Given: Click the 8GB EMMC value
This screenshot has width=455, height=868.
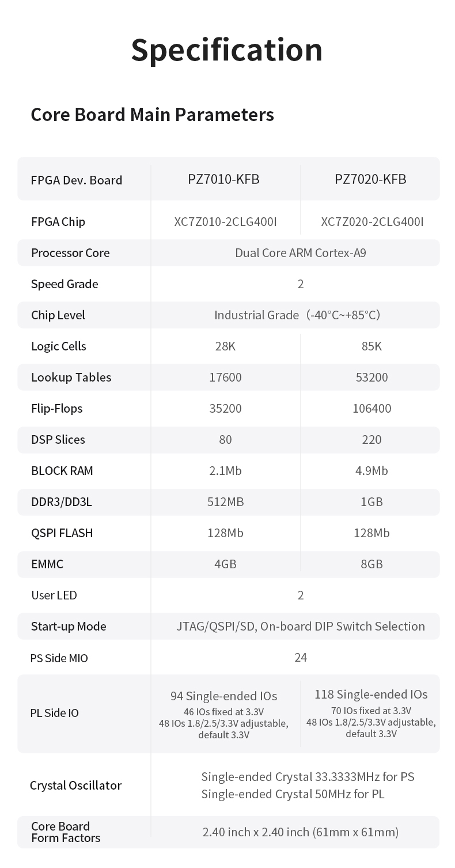Looking at the screenshot, I should (x=371, y=564).
